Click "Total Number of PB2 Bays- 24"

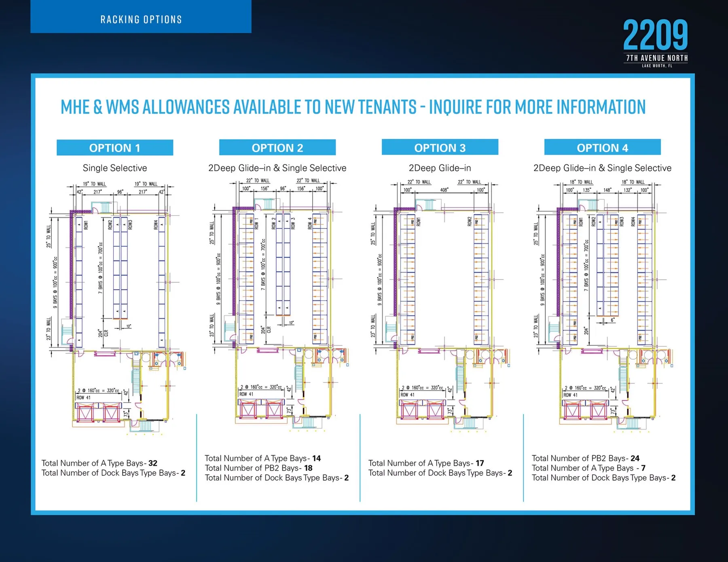pos(586,458)
